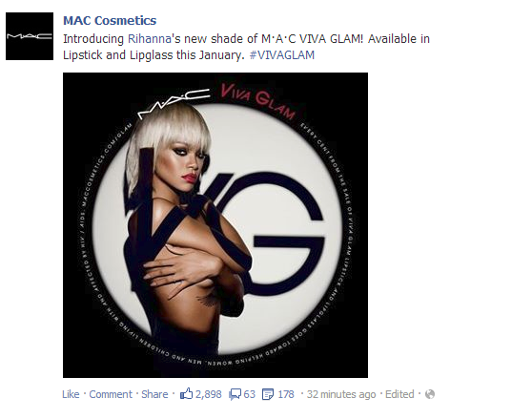Click the thumbs-up likes icon

coord(186,394)
